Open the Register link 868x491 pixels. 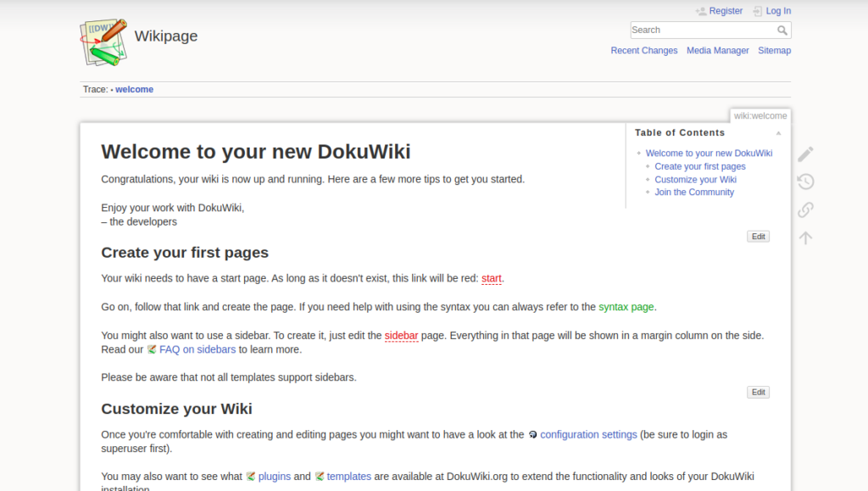click(726, 10)
